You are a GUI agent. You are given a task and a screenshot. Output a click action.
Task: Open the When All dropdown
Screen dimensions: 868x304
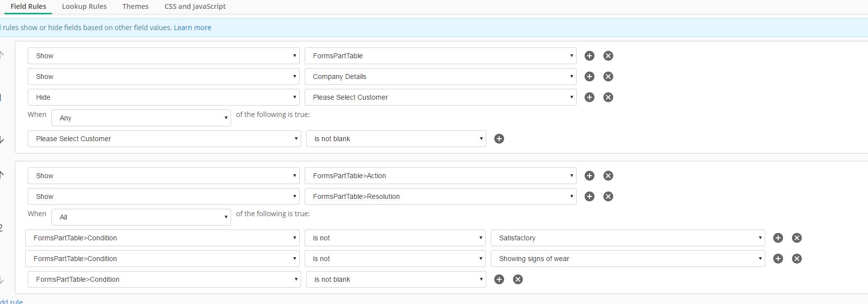tap(141, 217)
